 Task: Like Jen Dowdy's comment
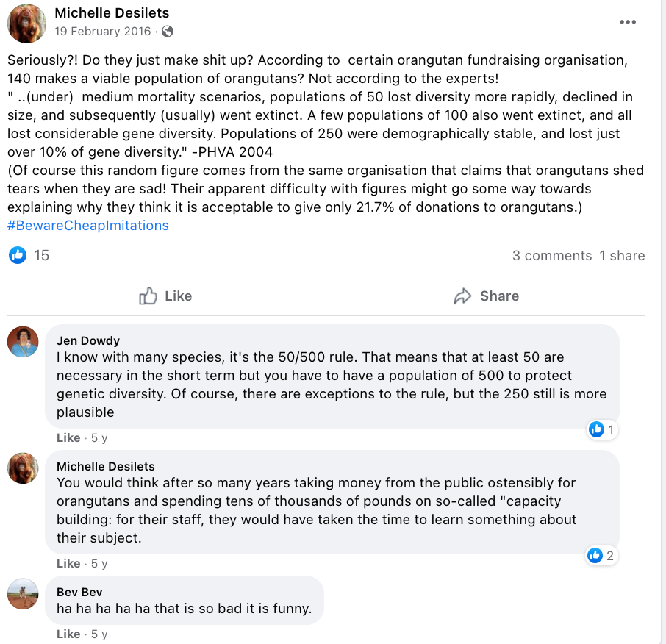click(x=65, y=437)
